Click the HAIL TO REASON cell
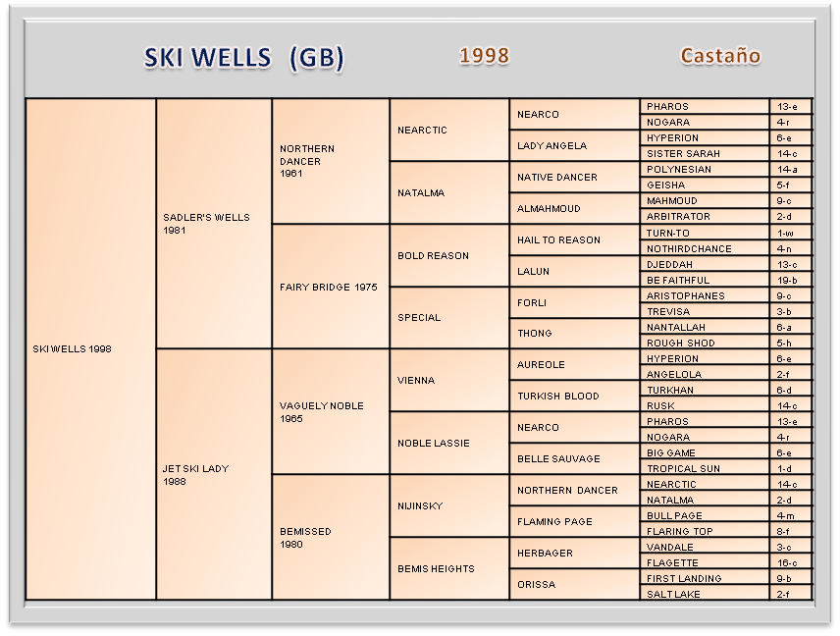Image resolution: width=840 pixels, height=636 pixels. tap(558, 239)
